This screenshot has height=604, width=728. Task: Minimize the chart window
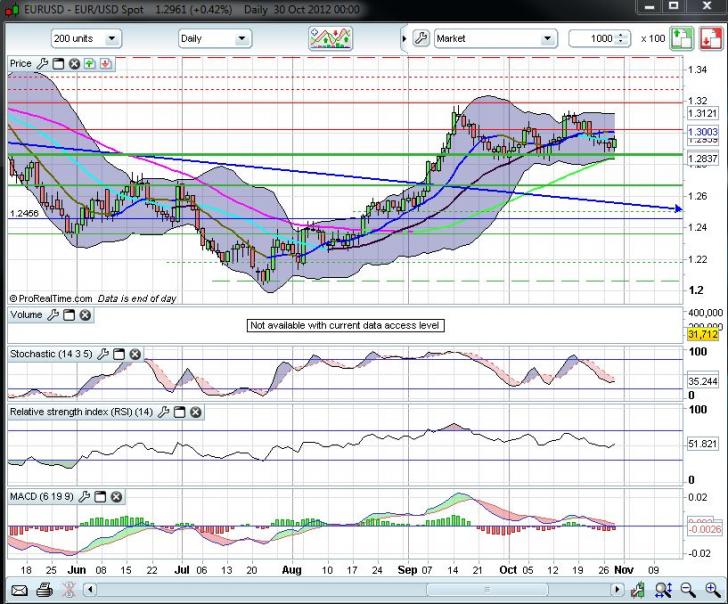click(650, 6)
